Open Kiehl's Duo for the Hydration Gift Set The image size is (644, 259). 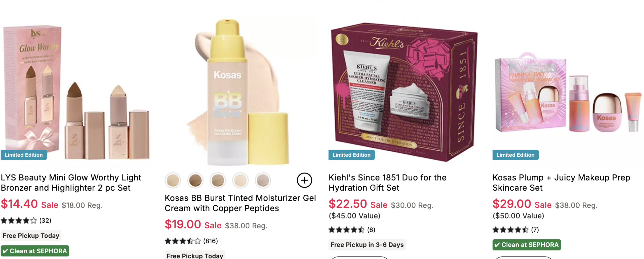coord(387,183)
